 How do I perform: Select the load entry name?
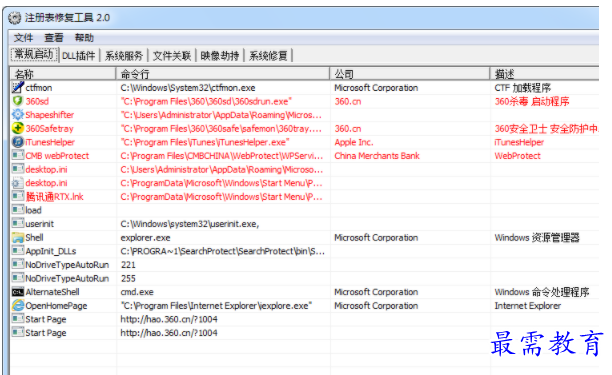pos(33,210)
